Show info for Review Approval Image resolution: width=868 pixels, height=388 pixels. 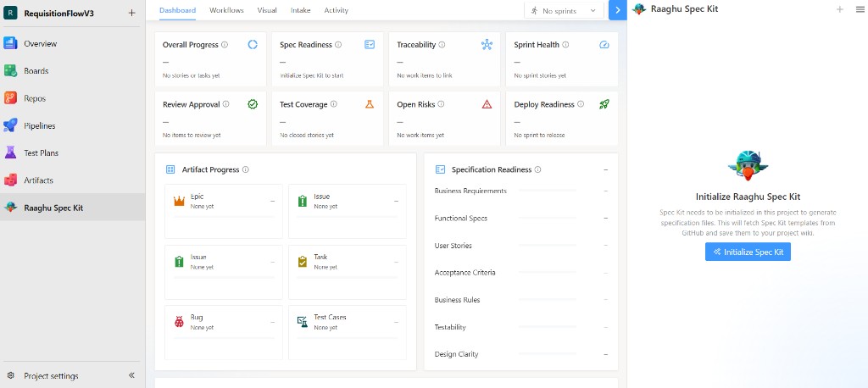(225, 104)
